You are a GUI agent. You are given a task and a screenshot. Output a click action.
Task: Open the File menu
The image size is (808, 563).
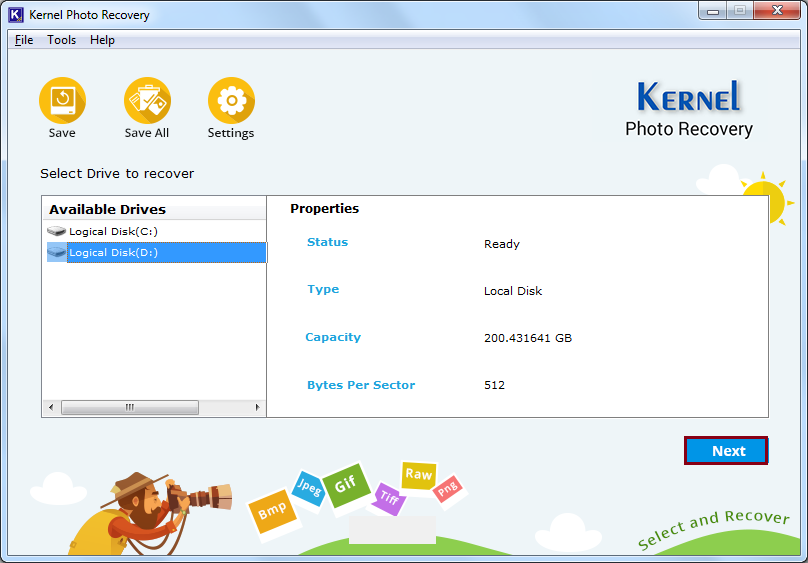(24, 40)
